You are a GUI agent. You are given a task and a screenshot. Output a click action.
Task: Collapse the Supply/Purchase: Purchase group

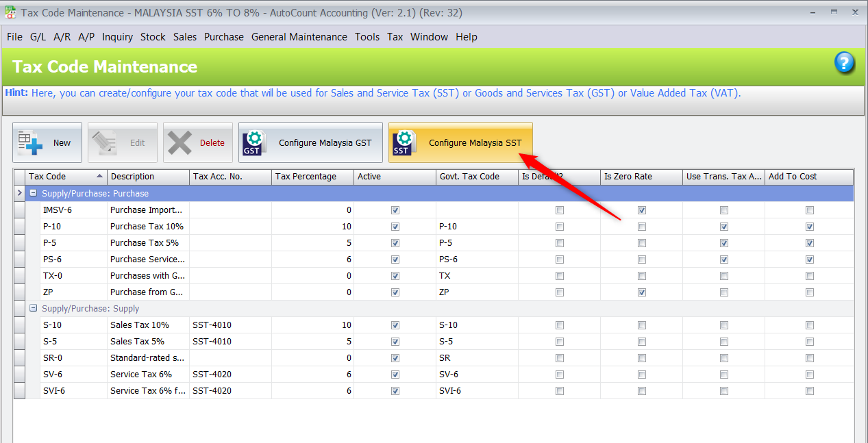tap(34, 194)
